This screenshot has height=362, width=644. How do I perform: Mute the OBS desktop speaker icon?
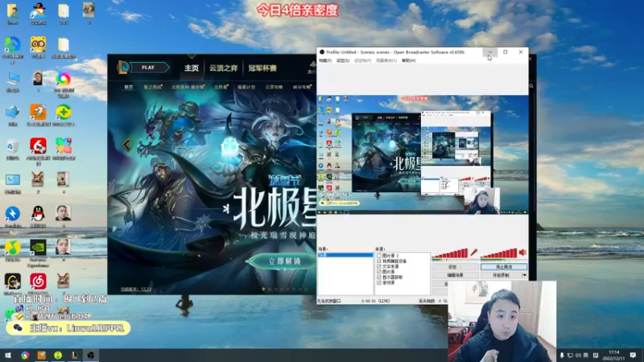coord(522,252)
